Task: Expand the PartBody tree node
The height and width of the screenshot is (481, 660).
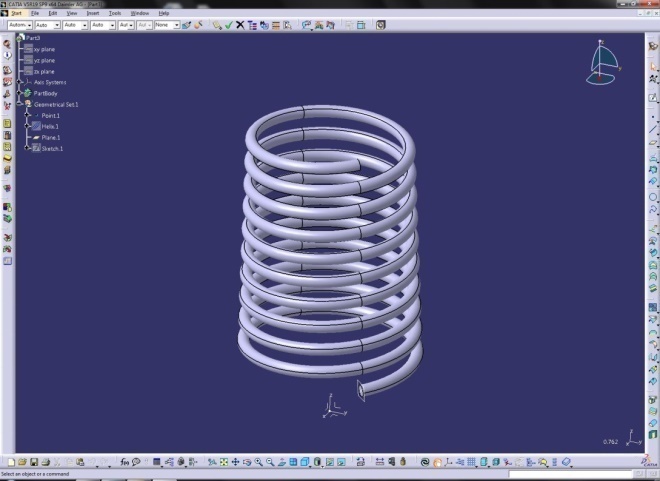Action: click(19, 93)
